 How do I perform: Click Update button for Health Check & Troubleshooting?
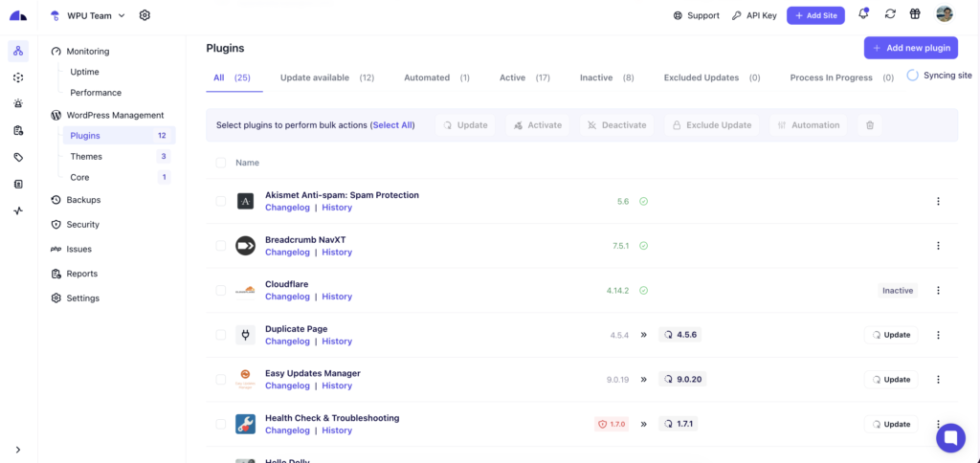click(x=890, y=424)
